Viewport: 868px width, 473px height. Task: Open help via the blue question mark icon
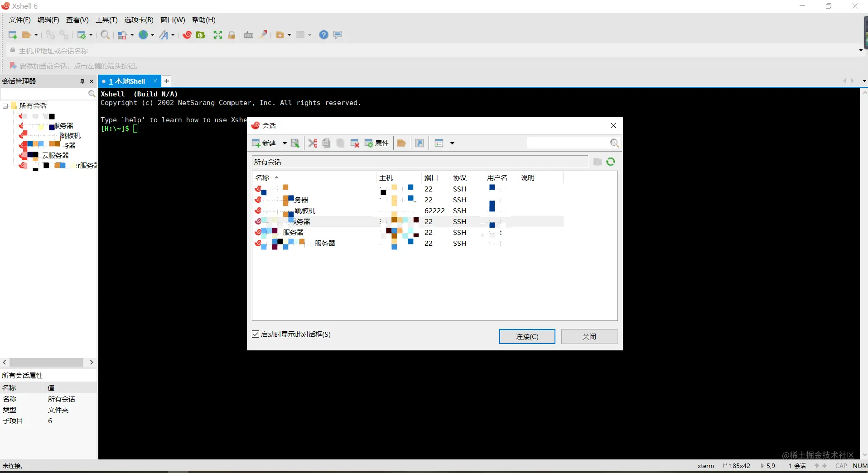click(x=324, y=35)
